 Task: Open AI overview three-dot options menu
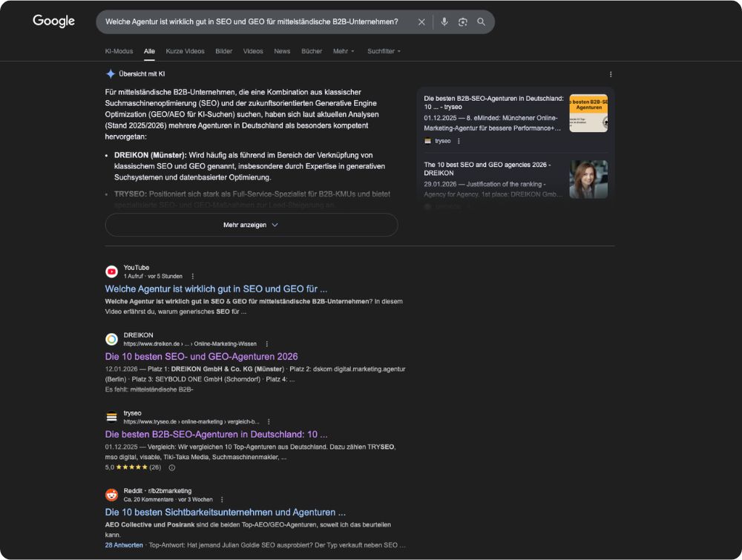611,74
